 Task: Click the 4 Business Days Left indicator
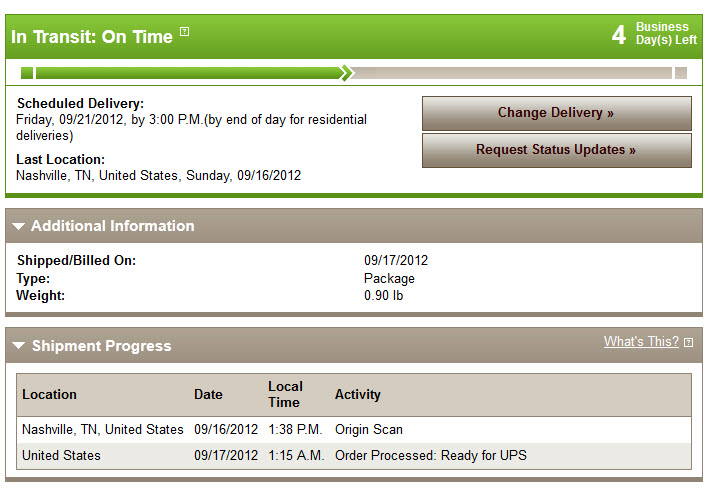[654, 34]
